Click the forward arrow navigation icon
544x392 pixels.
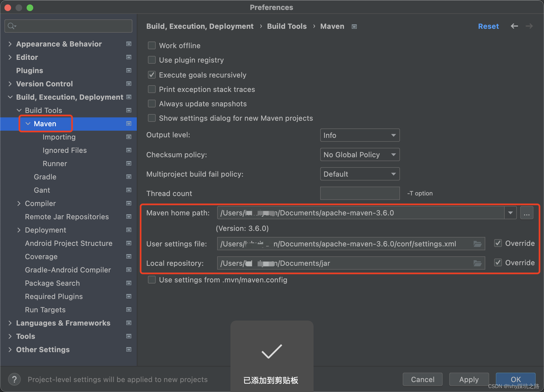click(x=529, y=26)
